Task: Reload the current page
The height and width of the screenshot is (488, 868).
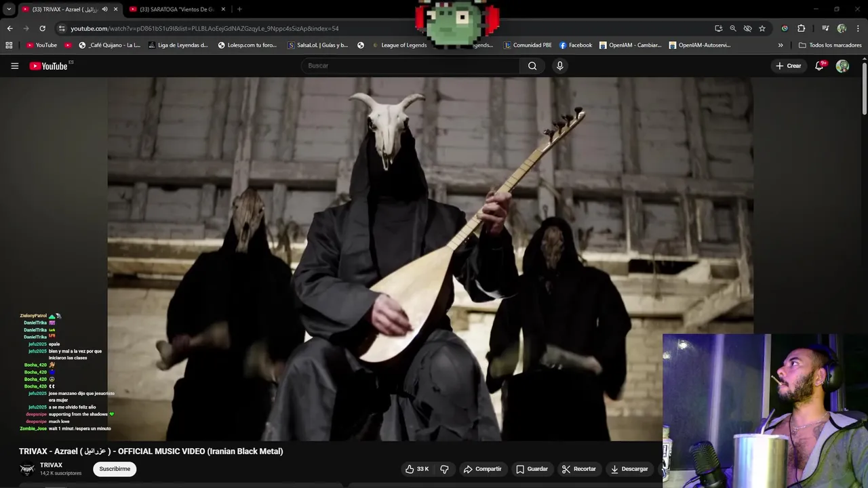Action: point(42,28)
